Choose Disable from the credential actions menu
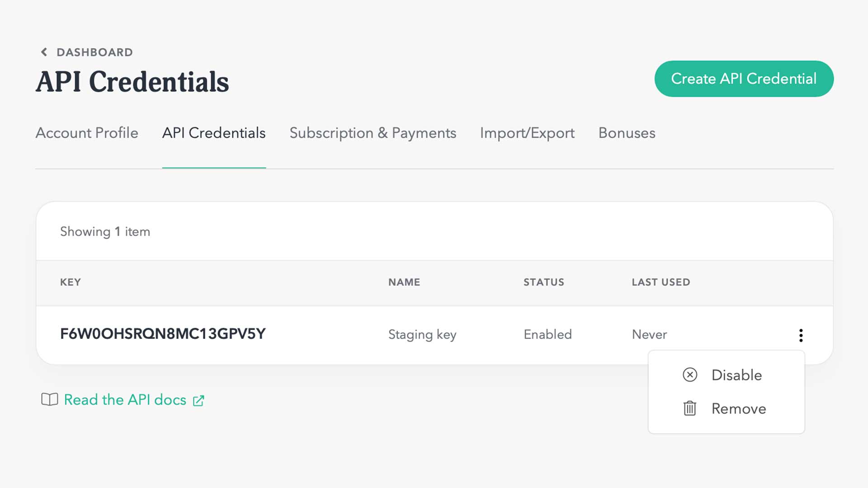 (736, 375)
